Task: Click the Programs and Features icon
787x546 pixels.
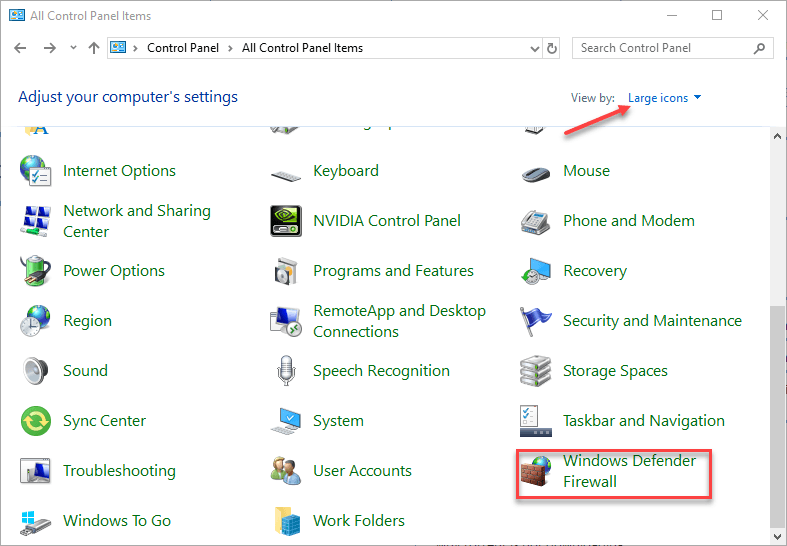Action: point(286,271)
